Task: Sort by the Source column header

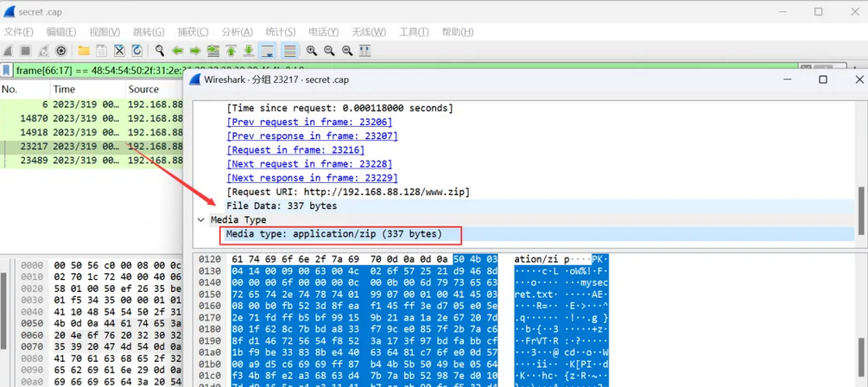Action: [155, 89]
